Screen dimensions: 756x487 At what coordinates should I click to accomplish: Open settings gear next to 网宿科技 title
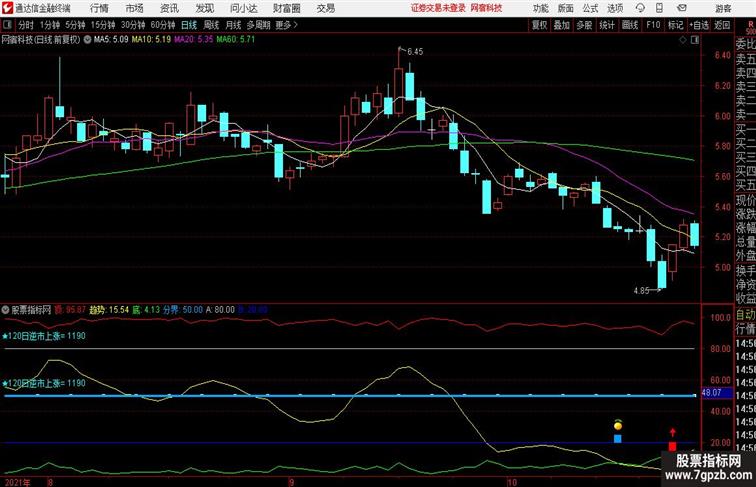(87, 40)
